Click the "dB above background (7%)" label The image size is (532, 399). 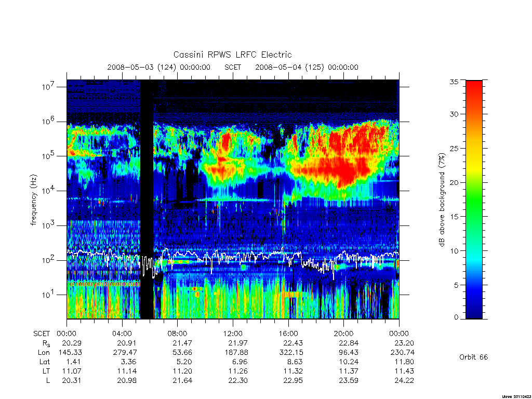pyautogui.click(x=442, y=200)
